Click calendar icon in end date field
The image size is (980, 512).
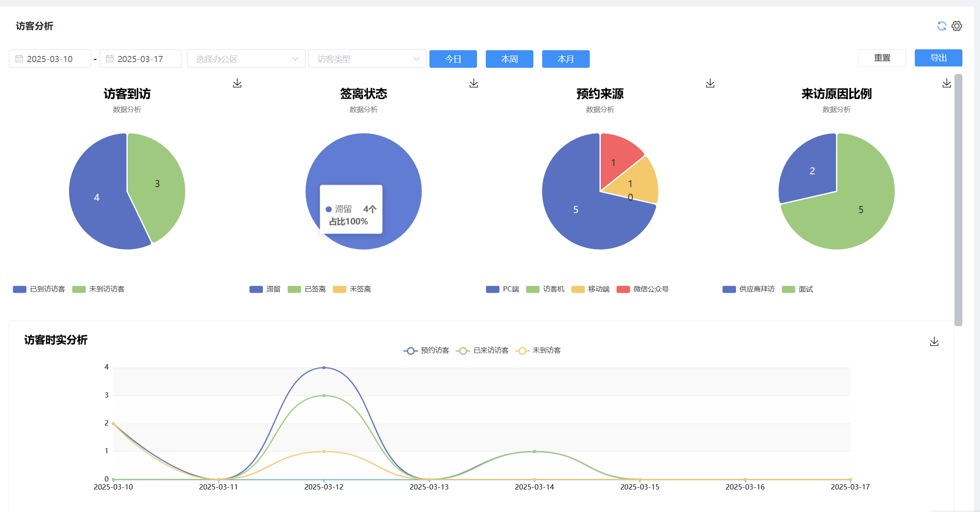[x=110, y=59]
